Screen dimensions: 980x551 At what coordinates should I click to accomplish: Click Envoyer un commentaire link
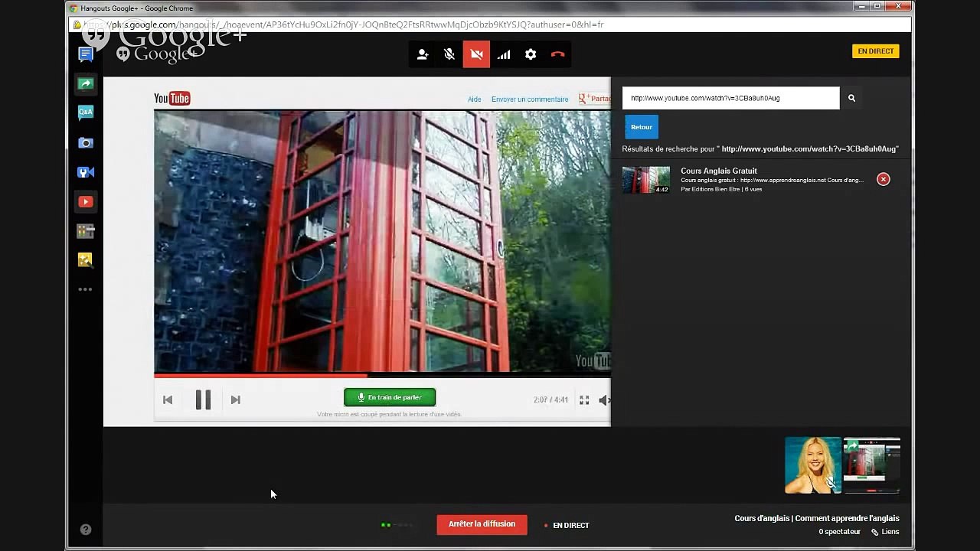point(530,99)
